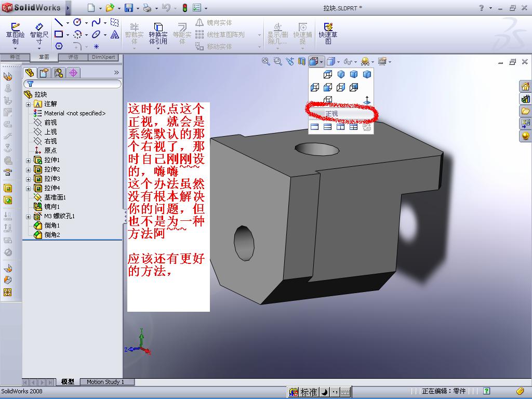Expand the 拉伸4 feature node

29,188
